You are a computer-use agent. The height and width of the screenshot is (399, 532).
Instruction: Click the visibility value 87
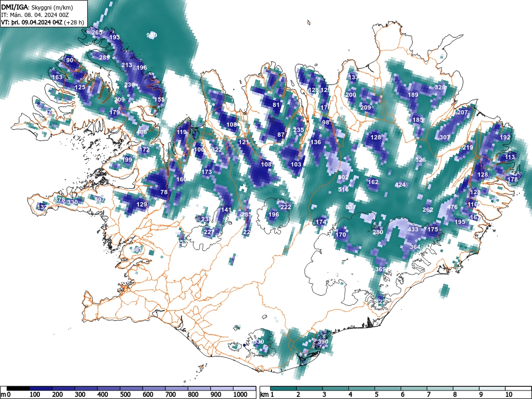[280, 135]
